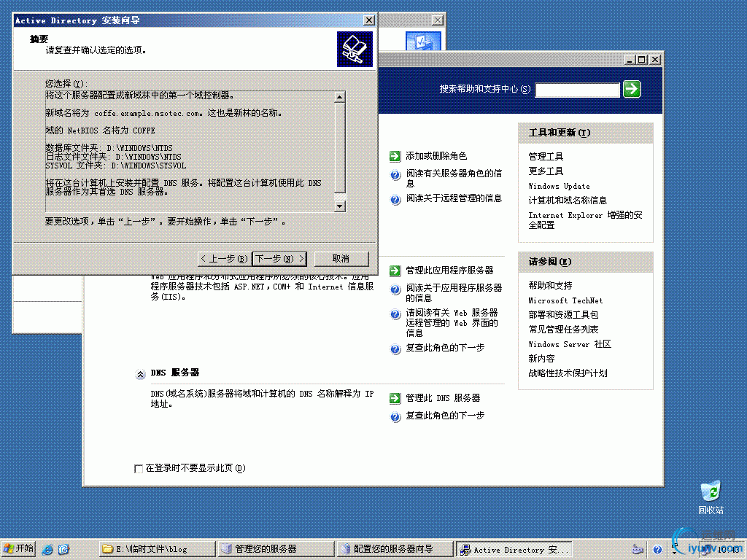Open 新内容 link
The height and width of the screenshot is (560, 747).
click(541, 359)
